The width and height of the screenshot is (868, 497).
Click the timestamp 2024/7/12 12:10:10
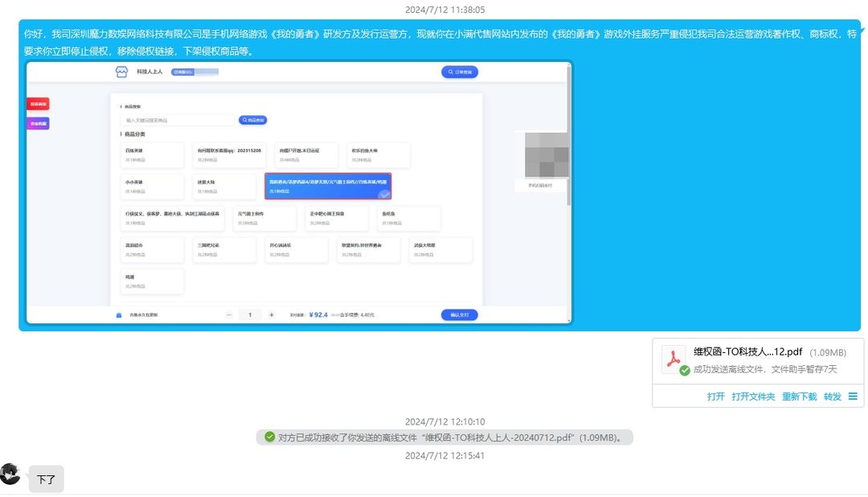point(444,421)
